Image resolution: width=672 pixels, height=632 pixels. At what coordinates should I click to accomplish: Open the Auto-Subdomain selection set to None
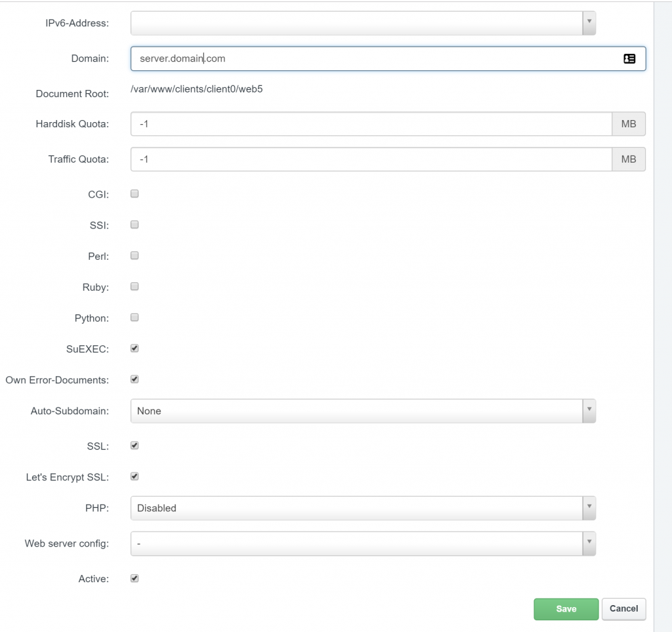coord(361,411)
